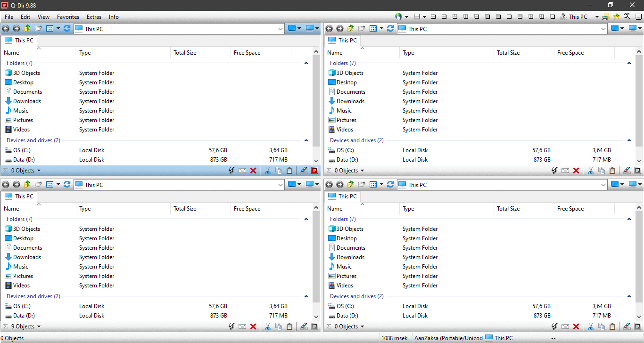644x343 pixels.
Task: Click the pencil edit icon in the upper-left pane
Action: 304,171
